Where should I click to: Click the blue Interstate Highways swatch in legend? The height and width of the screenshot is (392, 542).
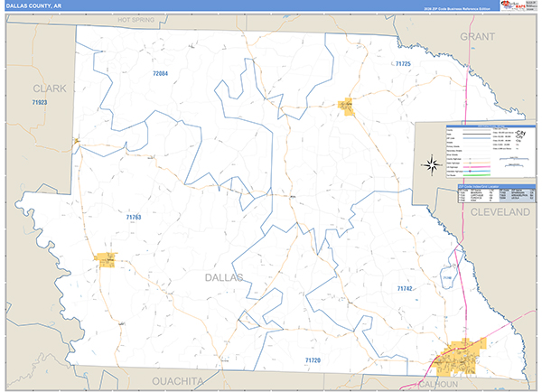tap(477, 171)
